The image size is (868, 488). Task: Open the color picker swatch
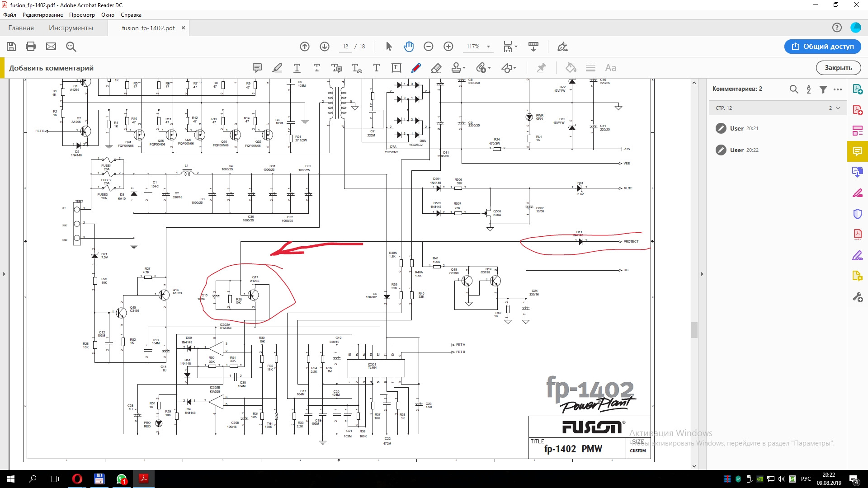click(x=571, y=68)
